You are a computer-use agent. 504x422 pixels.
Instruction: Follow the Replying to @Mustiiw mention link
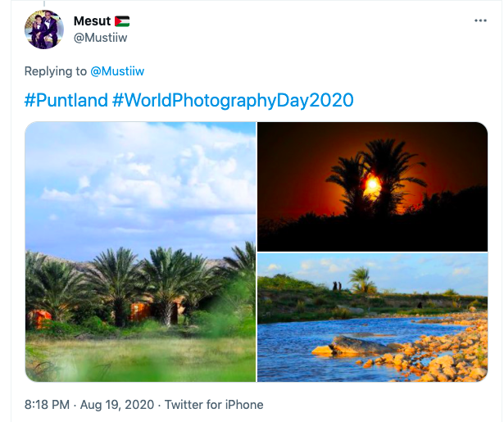pyautogui.click(x=117, y=71)
